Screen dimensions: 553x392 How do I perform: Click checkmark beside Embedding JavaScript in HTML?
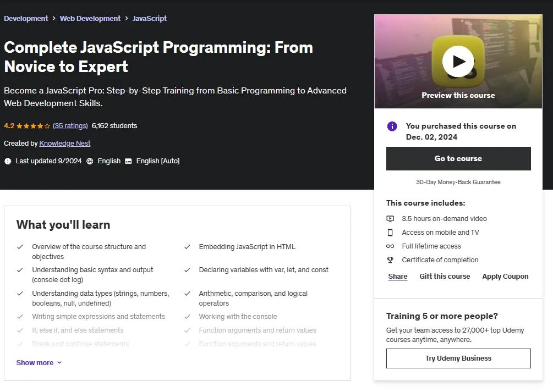pyautogui.click(x=187, y=247)
